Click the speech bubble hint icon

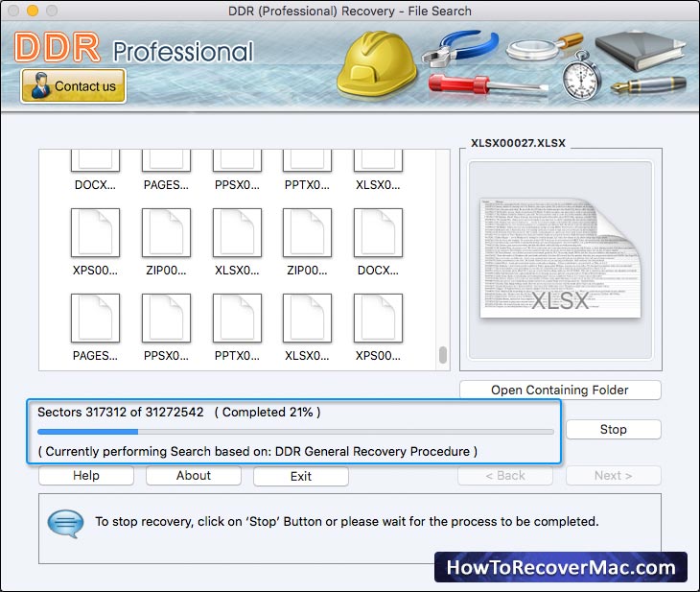[65, 524]
